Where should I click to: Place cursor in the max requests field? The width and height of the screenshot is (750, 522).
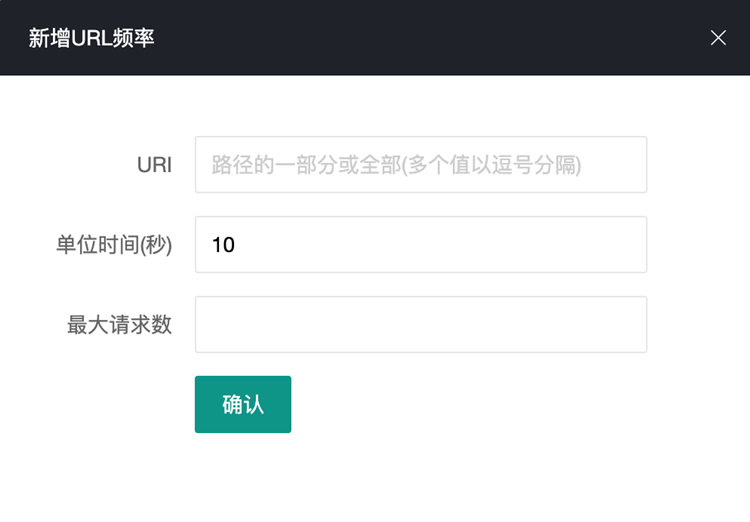coord(421,325)
